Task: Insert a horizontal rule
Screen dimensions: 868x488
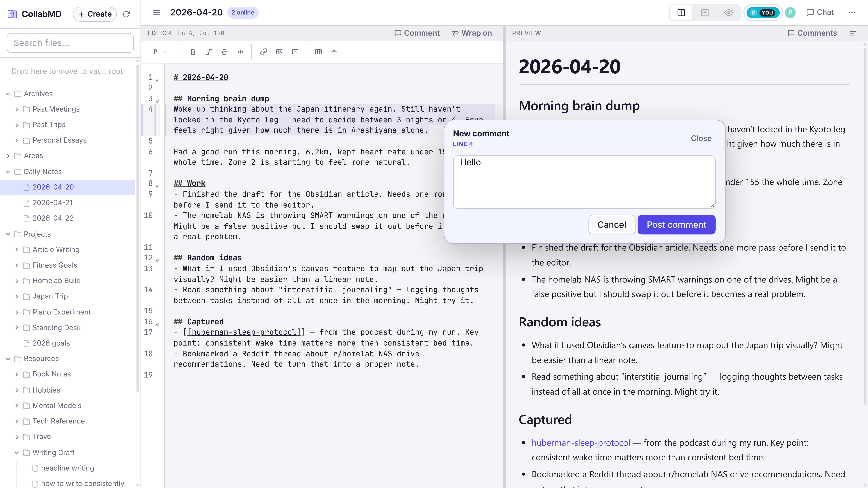Action: [334, 52]
